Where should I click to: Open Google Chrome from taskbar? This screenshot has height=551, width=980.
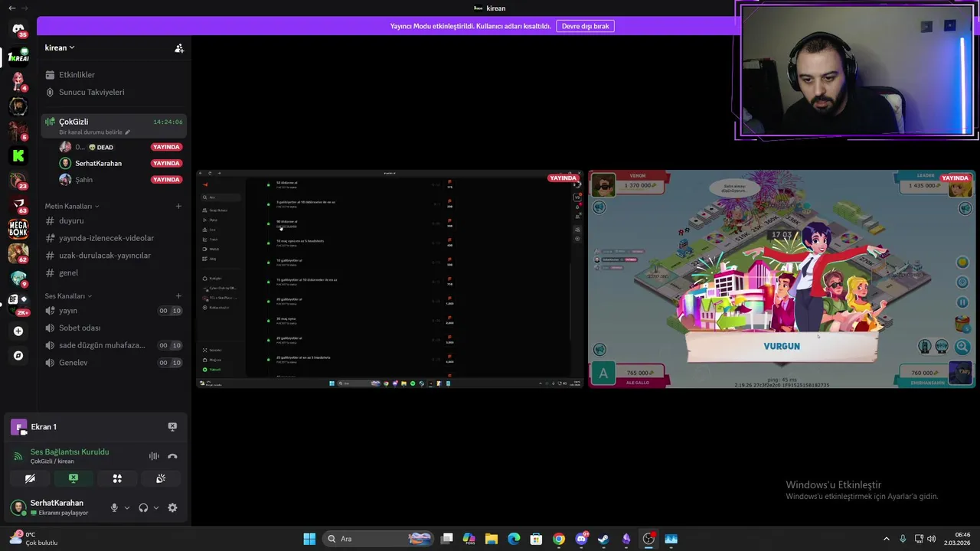tap(559, 539)
